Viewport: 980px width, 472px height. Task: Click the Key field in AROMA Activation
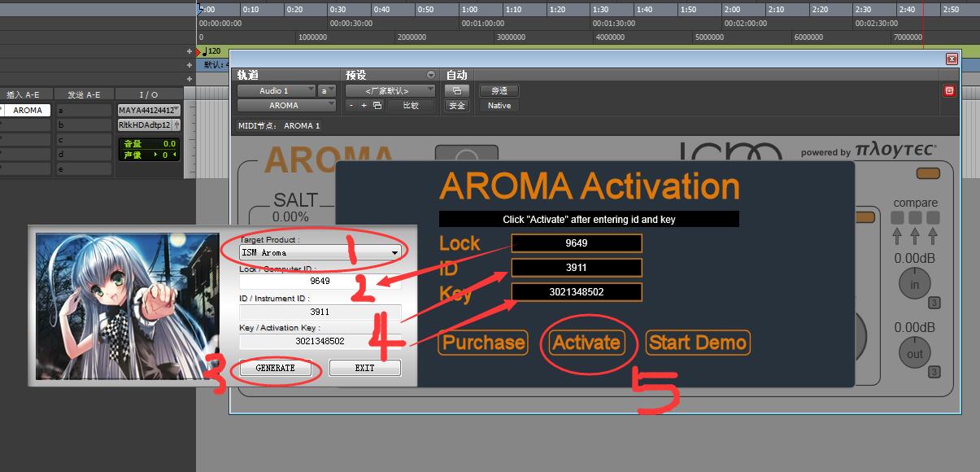tap(577, 292)
